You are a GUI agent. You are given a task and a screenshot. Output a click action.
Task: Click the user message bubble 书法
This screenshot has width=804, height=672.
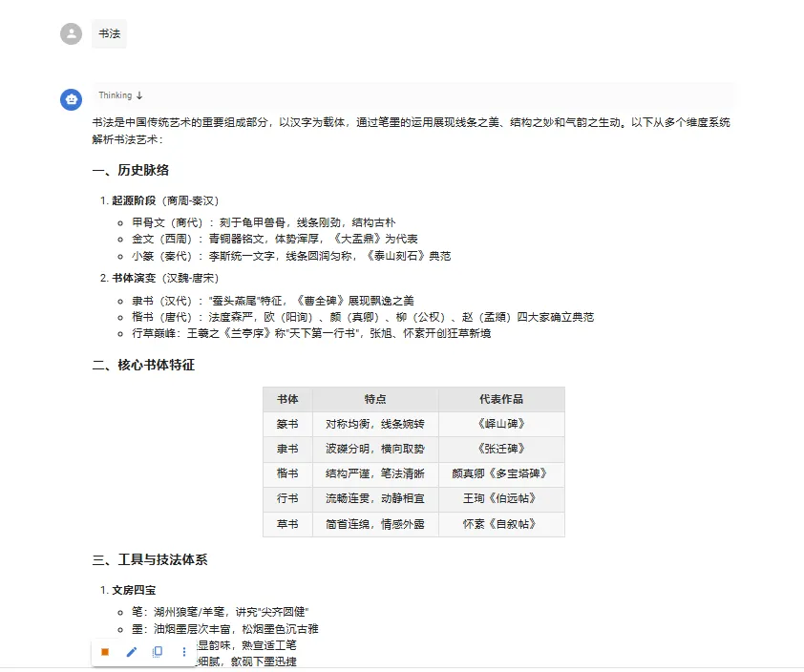[109, 33]
